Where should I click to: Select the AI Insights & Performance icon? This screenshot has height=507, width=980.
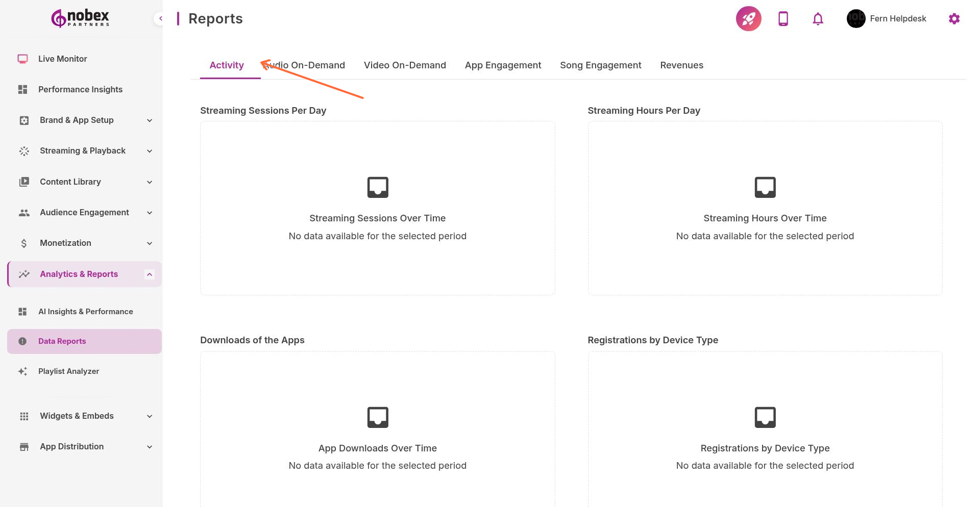click(23, 311)
